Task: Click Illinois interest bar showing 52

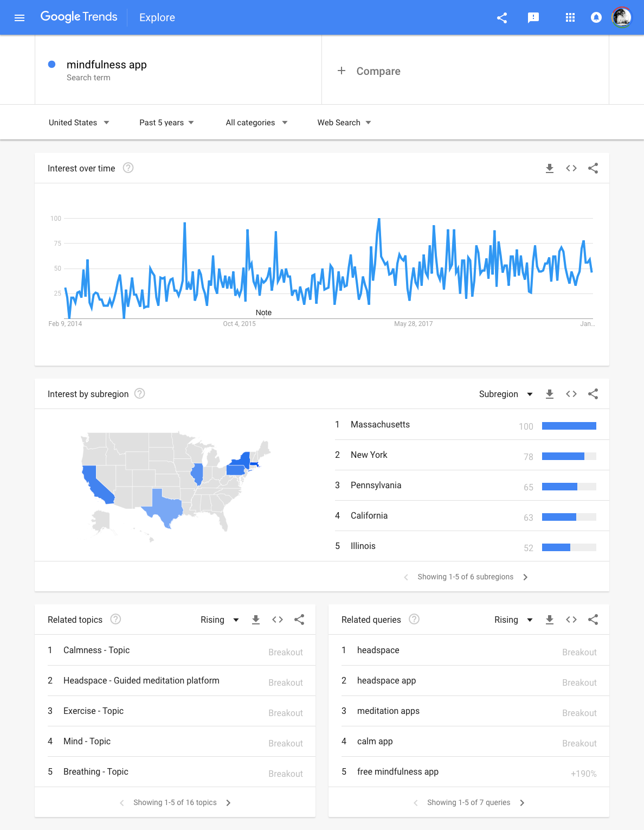Action: [569, 547]
